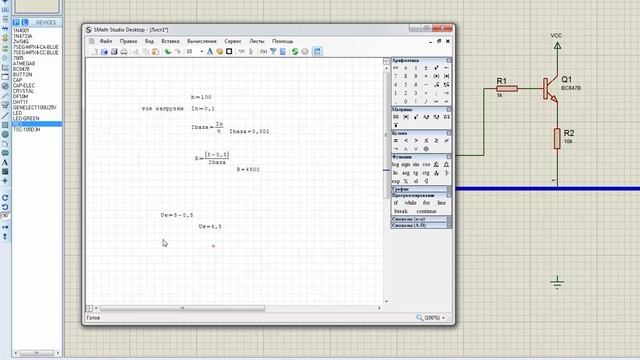Insert 'for' loop from programming panel

[x=426, y=203]
